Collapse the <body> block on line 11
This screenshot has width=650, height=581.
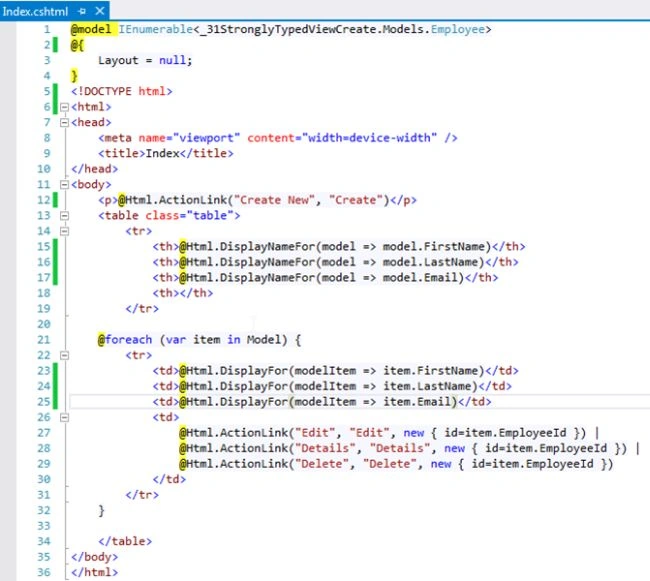pyautogui.click(x=64, y=185)
